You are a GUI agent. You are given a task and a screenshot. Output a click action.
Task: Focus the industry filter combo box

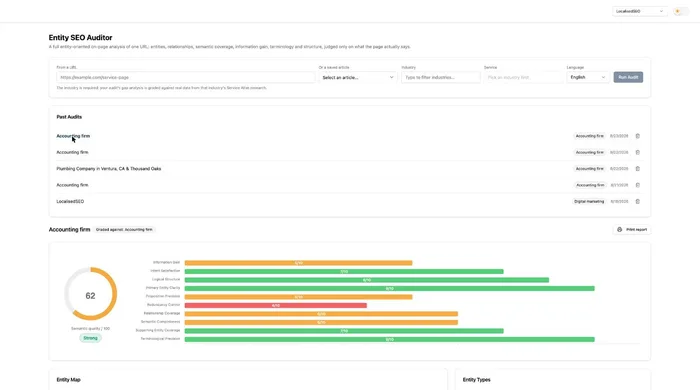pyautogui.click(x=441, y=77)
